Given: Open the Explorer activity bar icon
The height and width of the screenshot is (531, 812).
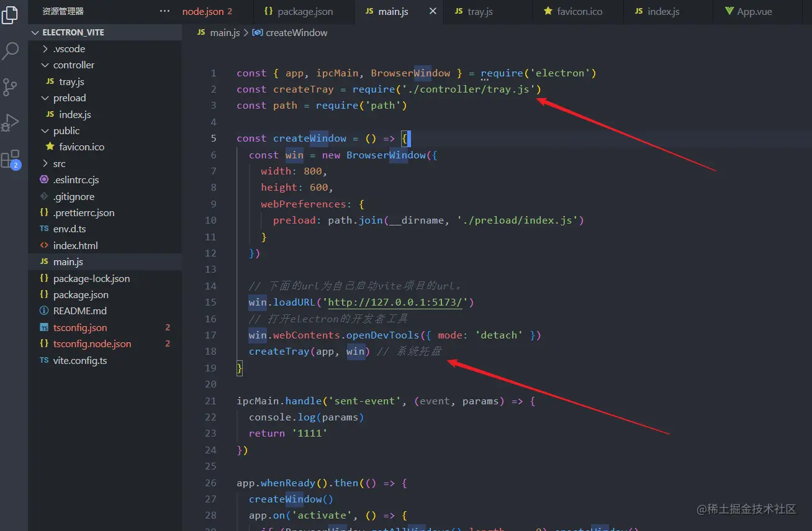Looking at the screenshot, I should click(x=11, y=14).
